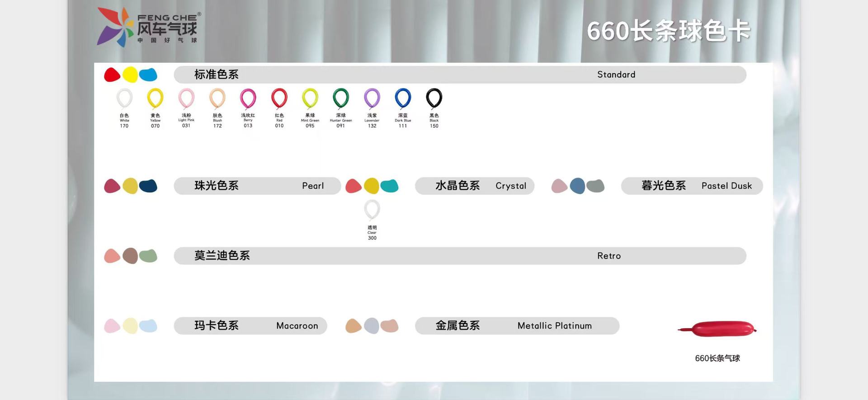Click the code "172" under Blush
The width and height of the screenshot is (868, 400).
tap(217, 126)
